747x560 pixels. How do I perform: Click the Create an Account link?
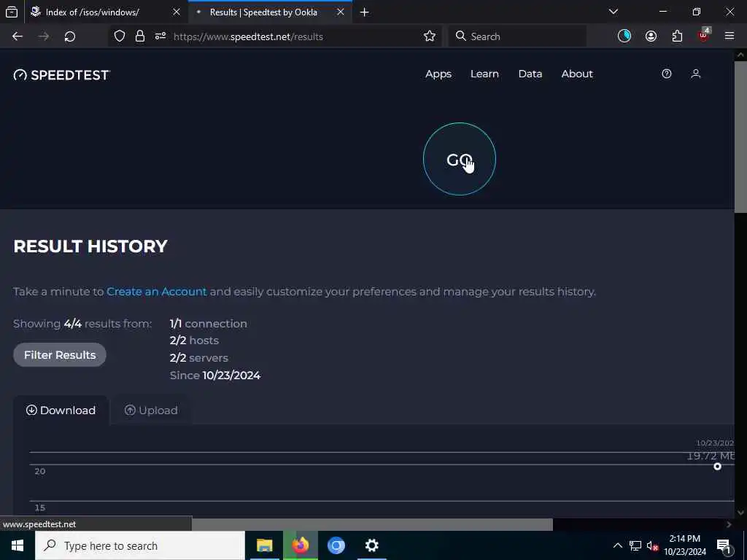pyautogui.click(x=157, y=292)
